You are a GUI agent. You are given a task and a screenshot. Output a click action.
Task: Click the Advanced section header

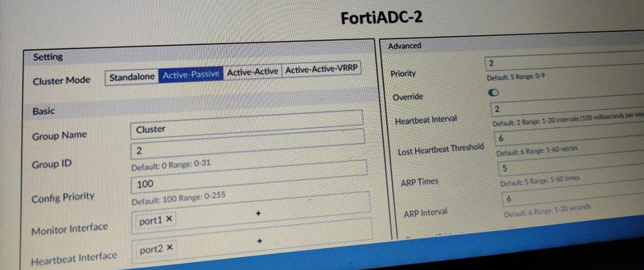click(x=404, y=46)
